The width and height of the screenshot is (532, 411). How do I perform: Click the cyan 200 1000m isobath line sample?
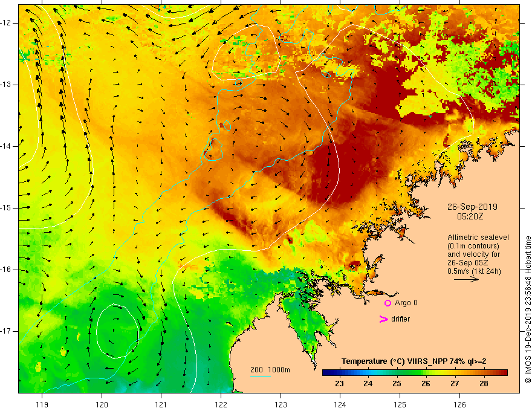261,376
